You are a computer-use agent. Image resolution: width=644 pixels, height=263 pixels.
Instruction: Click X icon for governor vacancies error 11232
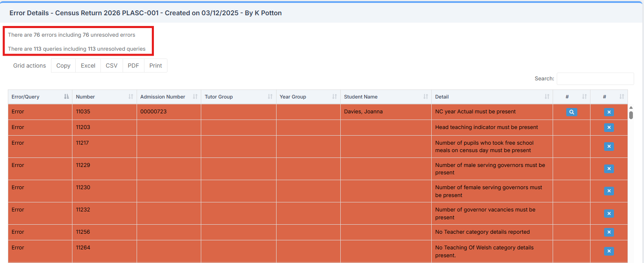(609, 214)
